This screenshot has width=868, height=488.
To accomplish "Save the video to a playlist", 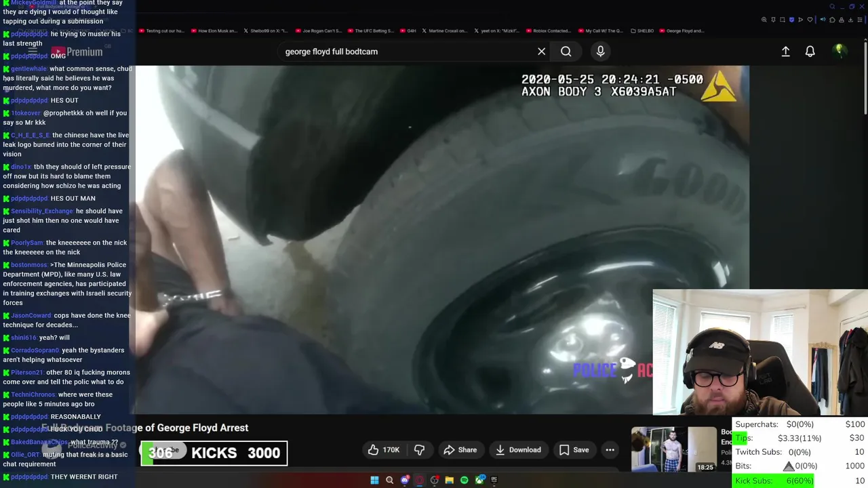I will [x=574, y=450].
